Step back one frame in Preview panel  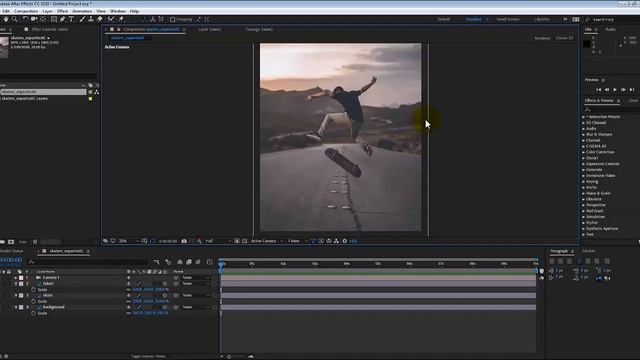click(607, 89)
